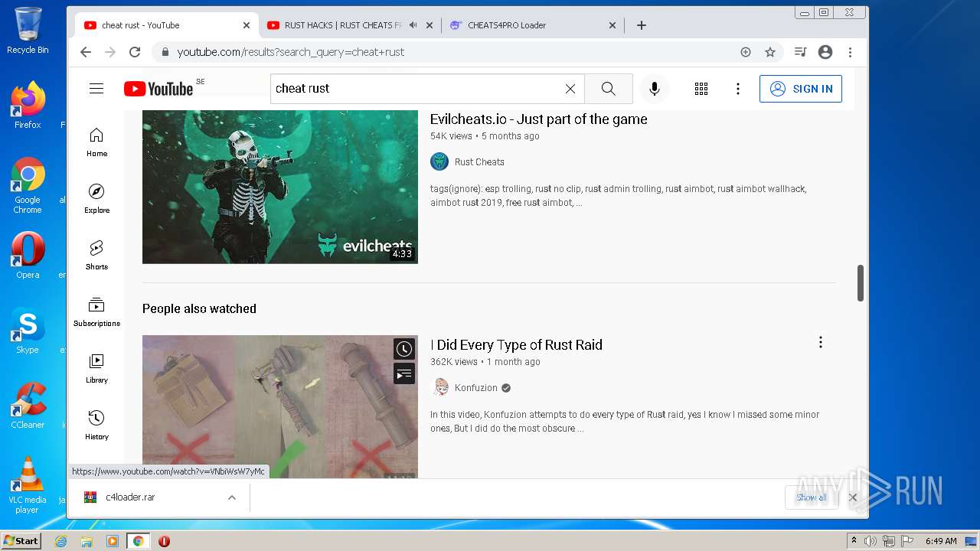Open Chrome from taskbar
980x551 pixels.
pos(139,541)
